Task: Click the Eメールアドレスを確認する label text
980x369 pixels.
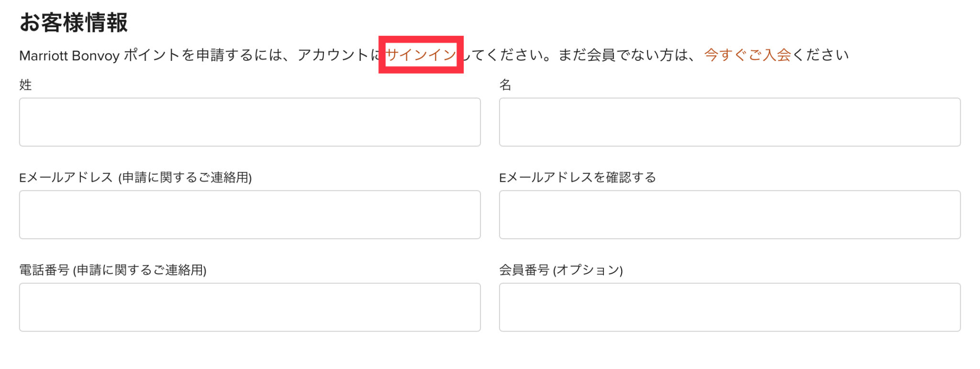Action: click(577, 178)
